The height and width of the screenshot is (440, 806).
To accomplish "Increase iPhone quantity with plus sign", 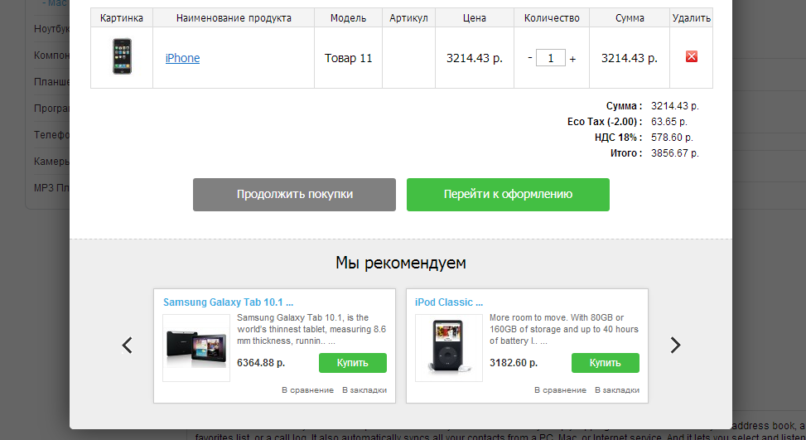I will 572,59.
